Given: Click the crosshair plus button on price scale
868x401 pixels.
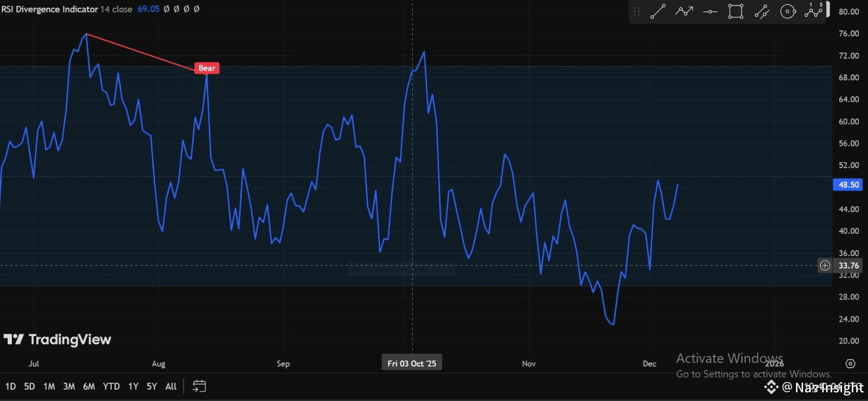Looking at the screenshot, I should point(825,265).
